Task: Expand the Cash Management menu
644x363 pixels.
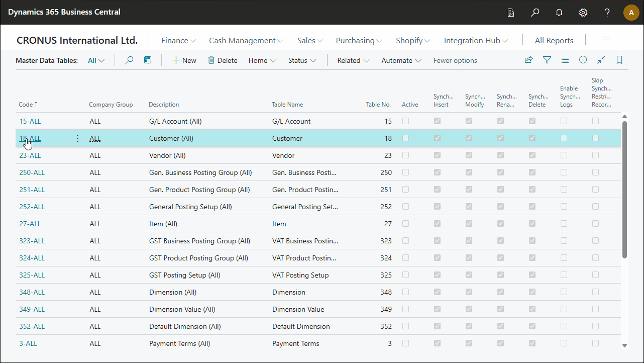Action: tap(246, 40)
